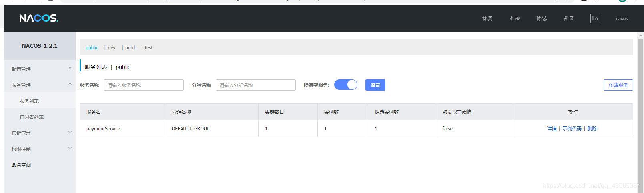This screenshot has width=644, height=193.
Task: Click the 实例数 column header
Action: coord(343,112)
